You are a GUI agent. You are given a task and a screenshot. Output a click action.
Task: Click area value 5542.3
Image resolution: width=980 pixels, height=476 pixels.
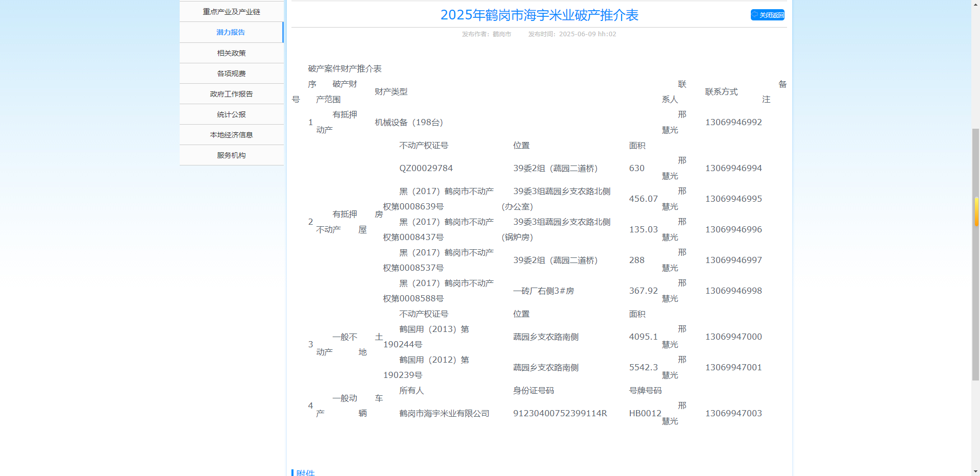pyautogui.click(x=643, y=367)
